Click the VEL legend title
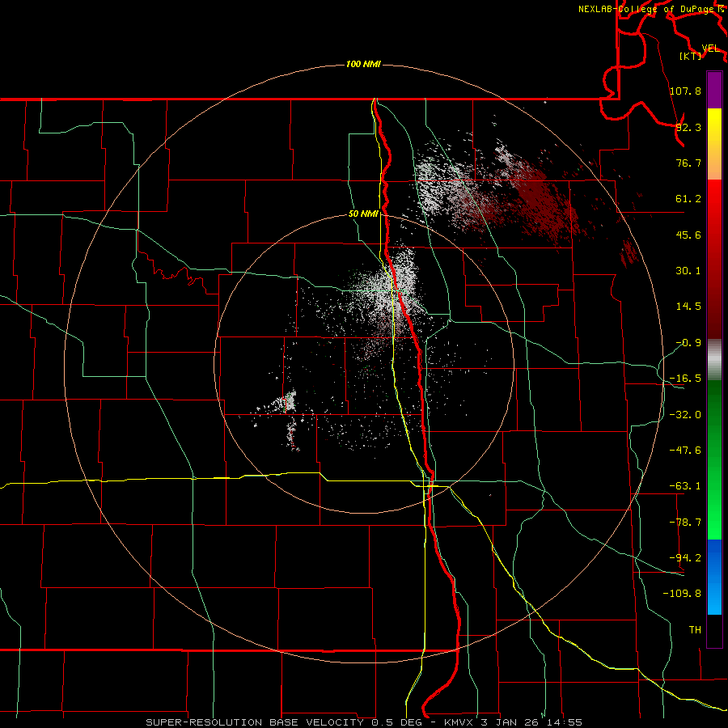The height and width of the screenshot is (728, 728). (x=710, y=49)
